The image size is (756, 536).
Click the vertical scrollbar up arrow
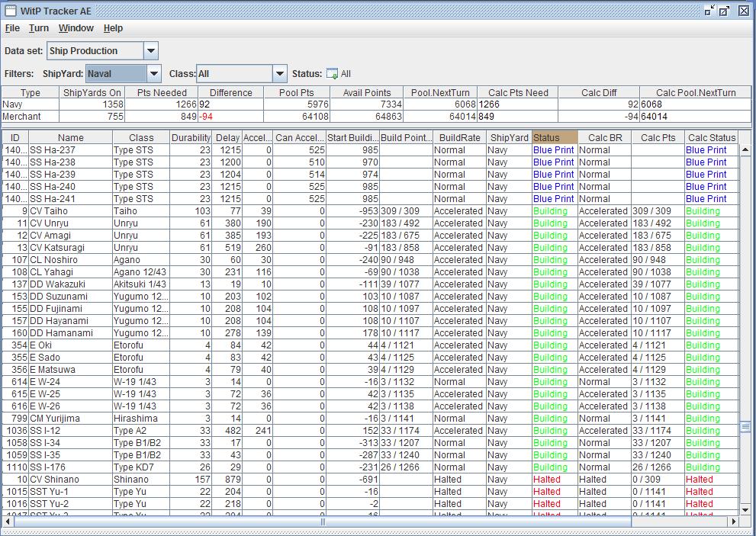745,150
